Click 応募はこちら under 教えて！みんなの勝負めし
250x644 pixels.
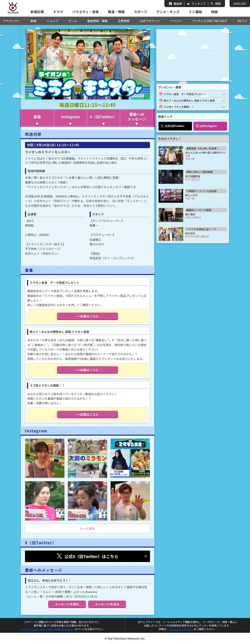tap(87, 370)
